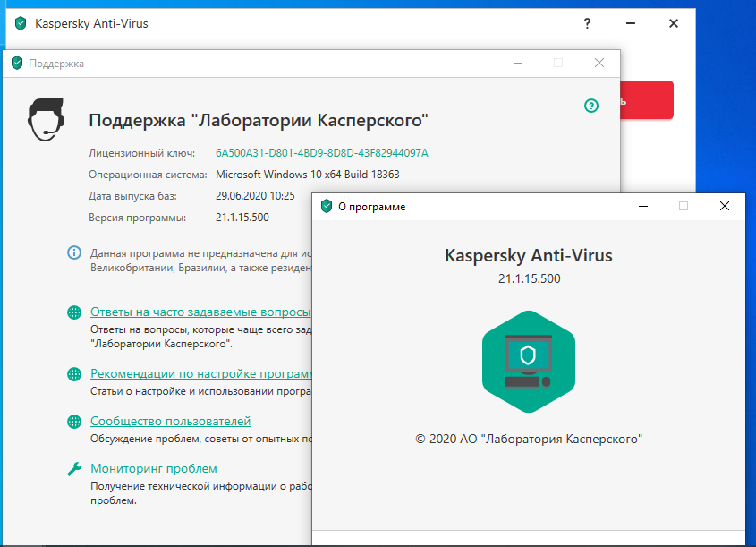Open the Рекомендации по настройке программы link

click(200, 374)
